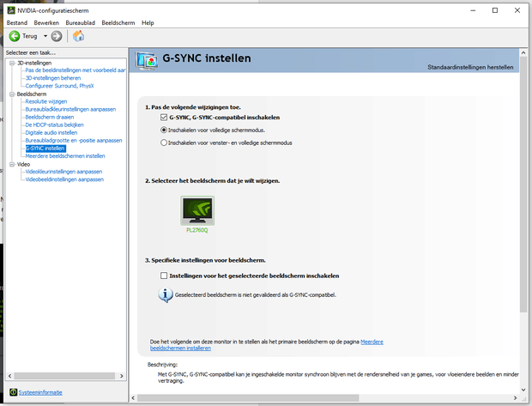Screen dimensions: 532x406
Task: Open the Help menu
Action: click(x=148, y=22)
